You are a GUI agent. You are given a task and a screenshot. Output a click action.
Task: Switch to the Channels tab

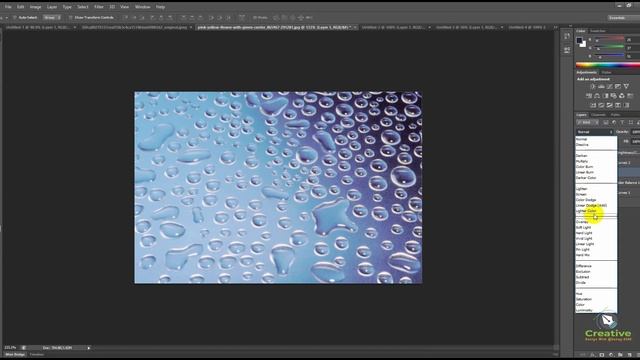(598, 115)
